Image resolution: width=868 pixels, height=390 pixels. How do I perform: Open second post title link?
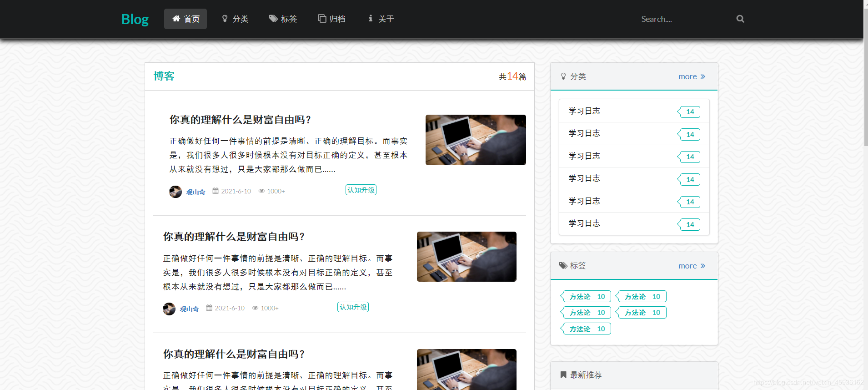click(234, 237)
